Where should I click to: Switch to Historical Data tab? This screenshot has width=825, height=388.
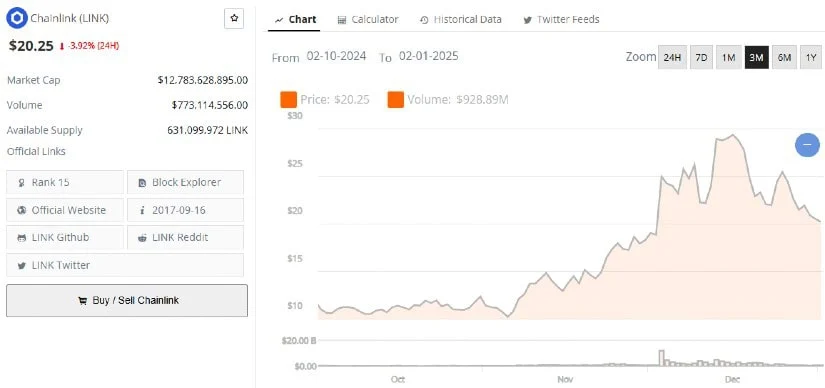pos(460,19)
